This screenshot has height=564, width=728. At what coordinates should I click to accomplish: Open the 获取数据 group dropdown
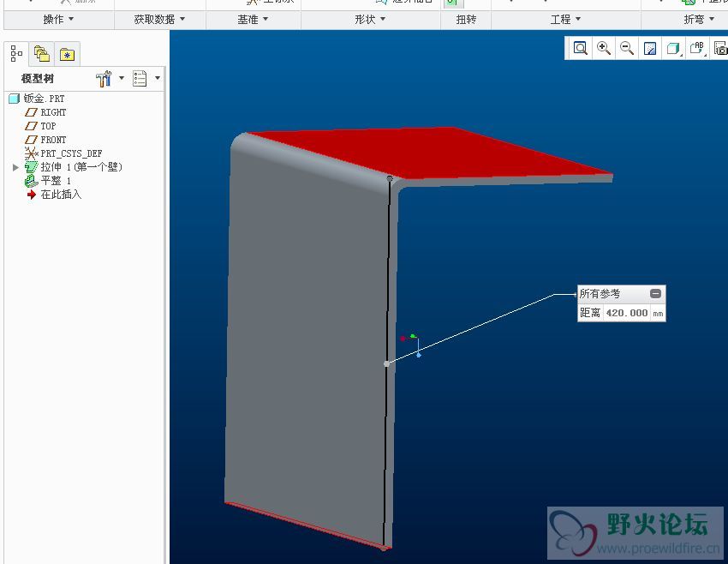159,19
